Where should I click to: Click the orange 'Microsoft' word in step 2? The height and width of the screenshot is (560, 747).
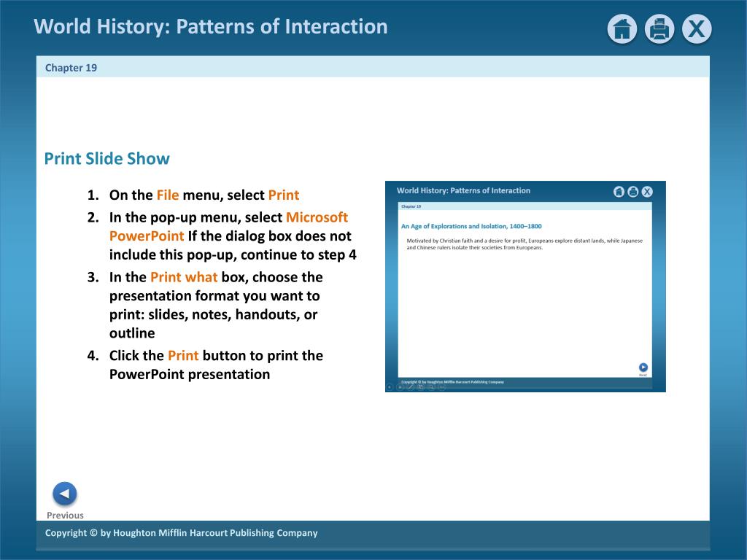pyautogui.click(x=317, y=217)
